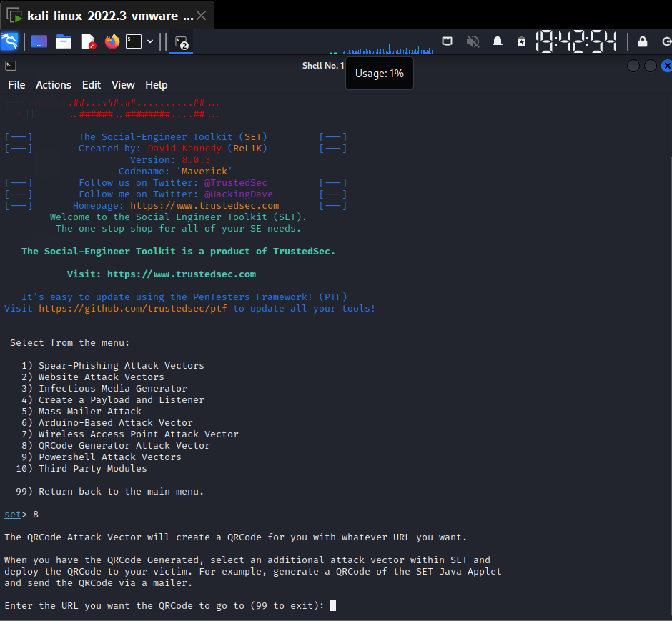Open the View menu
This screenshot has height=621, width=672.
(123, 85)
